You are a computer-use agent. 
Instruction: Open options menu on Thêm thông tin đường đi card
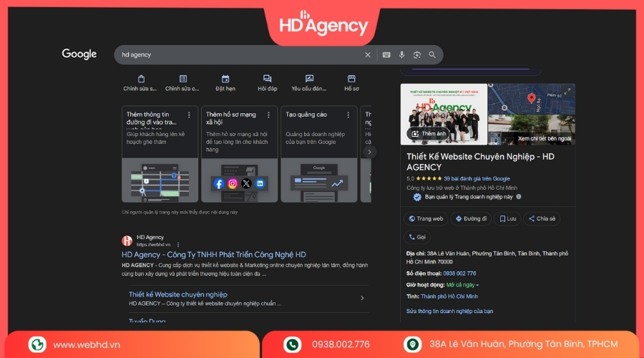click(x=189, y=115)
